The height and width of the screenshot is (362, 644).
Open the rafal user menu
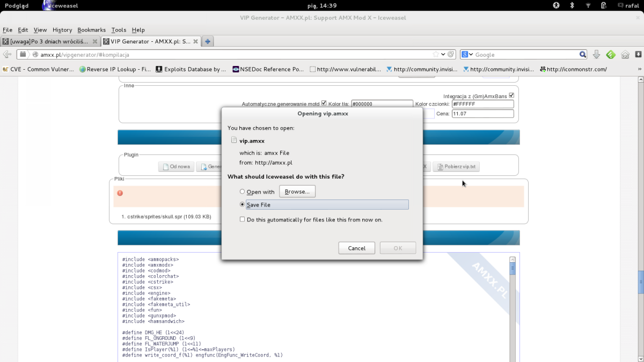[627, 5]
